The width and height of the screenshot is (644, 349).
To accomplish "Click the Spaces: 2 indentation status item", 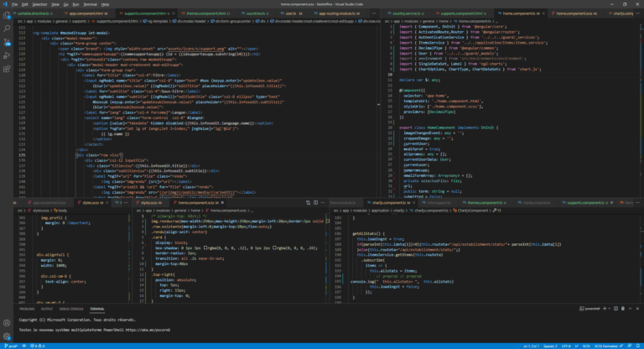I will coord(550,346).
